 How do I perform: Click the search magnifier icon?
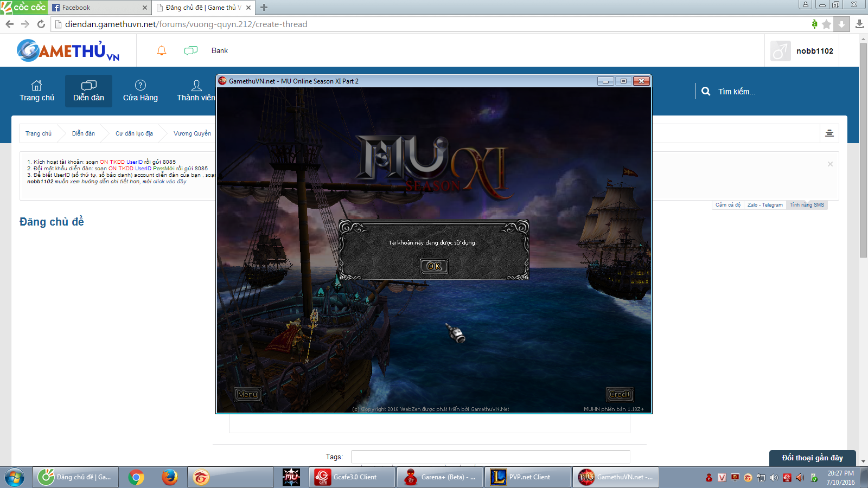706,92
